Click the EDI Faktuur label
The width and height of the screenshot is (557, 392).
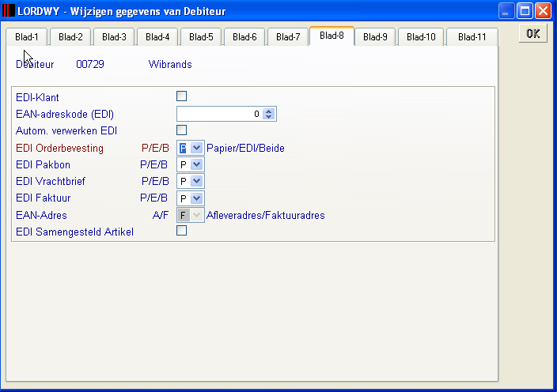[x=44, y=198]
